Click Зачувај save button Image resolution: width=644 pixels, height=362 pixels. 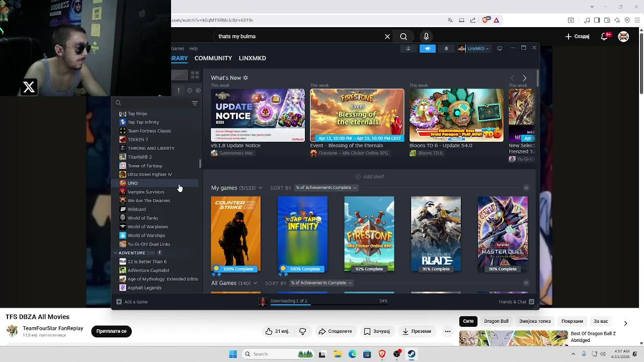(377, 331)
